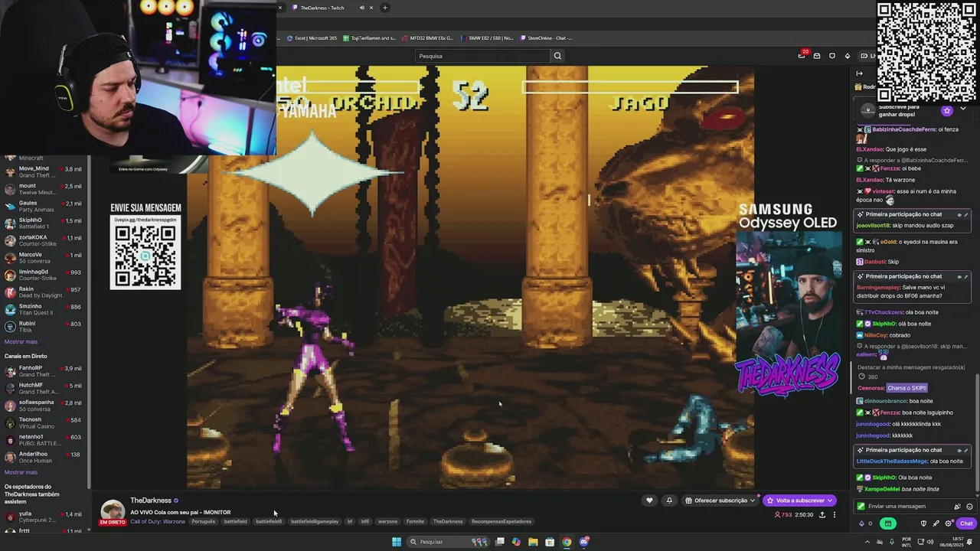
Task: Open the shield moderation icon under chat
Action: coord(923,523)
